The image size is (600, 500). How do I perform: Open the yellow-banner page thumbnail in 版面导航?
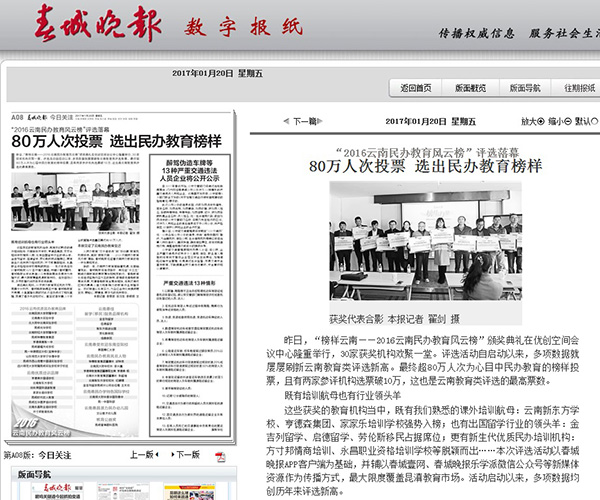(x=189, y=491)
